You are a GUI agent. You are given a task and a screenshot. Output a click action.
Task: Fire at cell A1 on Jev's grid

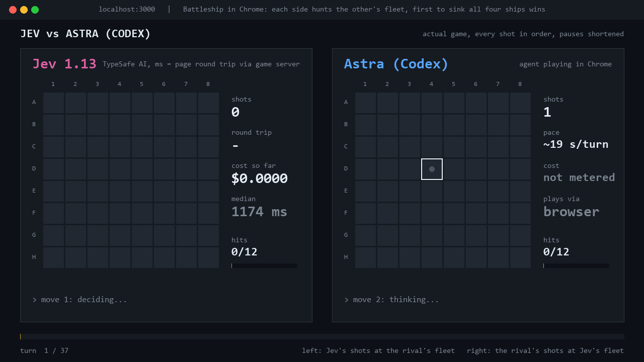pos(53,103)
